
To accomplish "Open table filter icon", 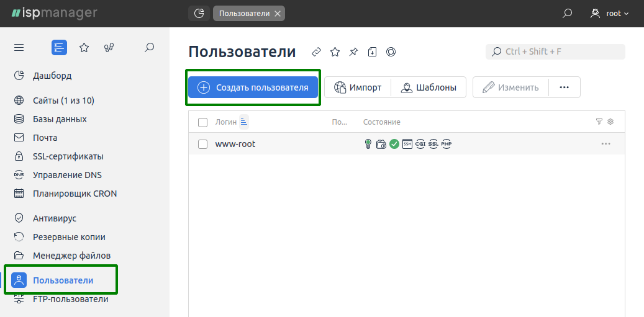I will pyautogui.click(x=599, y=122).
